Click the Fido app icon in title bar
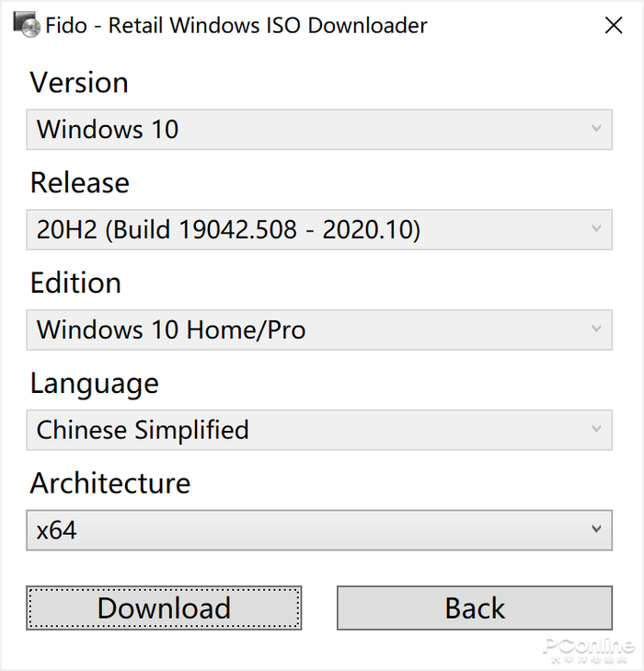The width and height of the screenshot is (644, 671). tap(27, 25)
